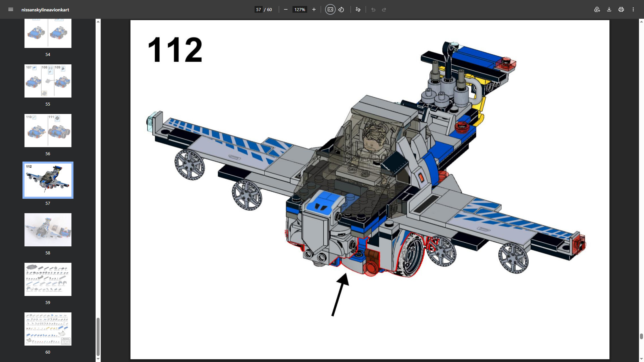
Task: Download the PDF file
Action: coord(609,9)
